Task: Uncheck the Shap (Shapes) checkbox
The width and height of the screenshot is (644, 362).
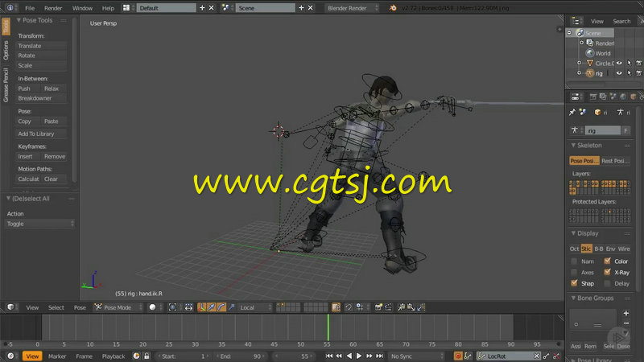Action: tap(574, 283)
